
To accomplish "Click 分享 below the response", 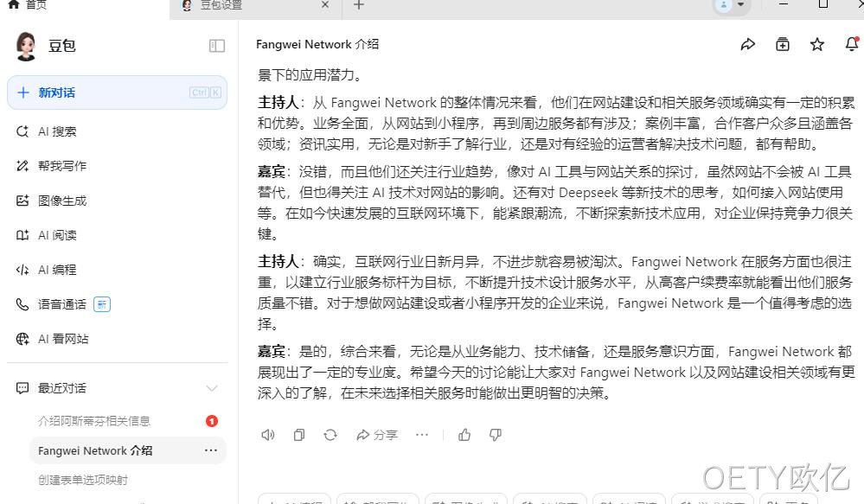I will click(377, 435).
